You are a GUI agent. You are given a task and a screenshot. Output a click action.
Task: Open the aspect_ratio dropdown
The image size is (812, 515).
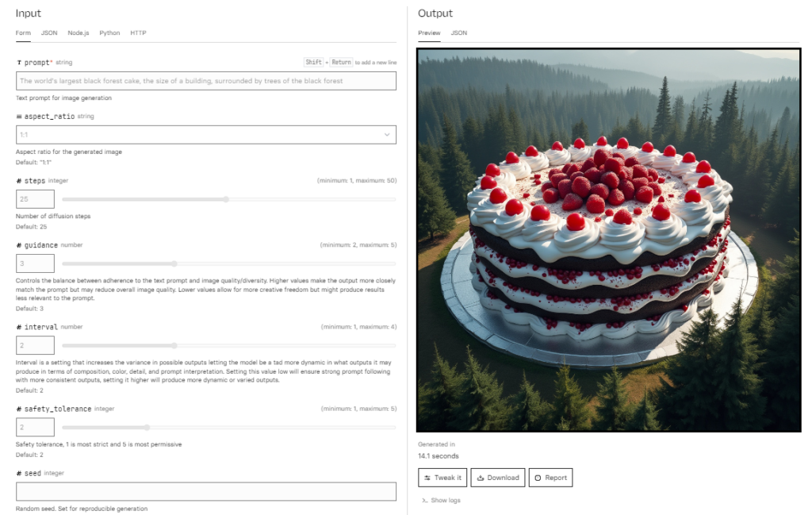(x=206, y=135)
